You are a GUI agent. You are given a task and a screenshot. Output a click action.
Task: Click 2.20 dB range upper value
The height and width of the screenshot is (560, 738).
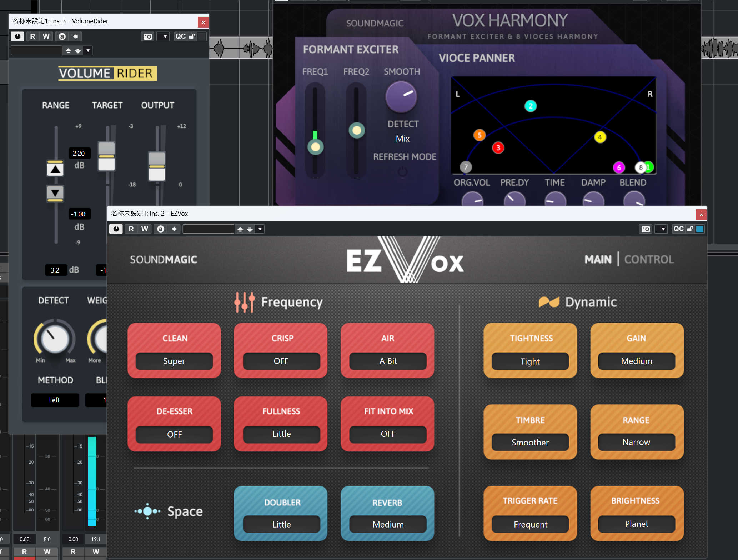pos(79,153)
